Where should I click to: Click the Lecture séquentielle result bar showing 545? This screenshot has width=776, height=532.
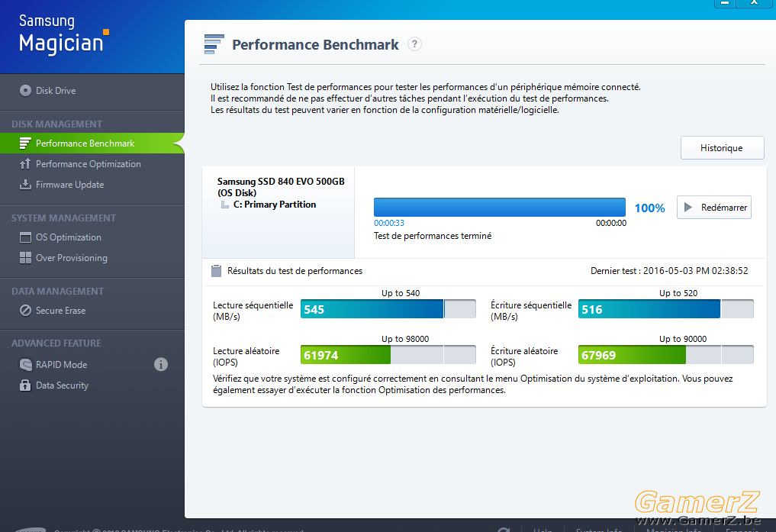(x=388, y=309)
